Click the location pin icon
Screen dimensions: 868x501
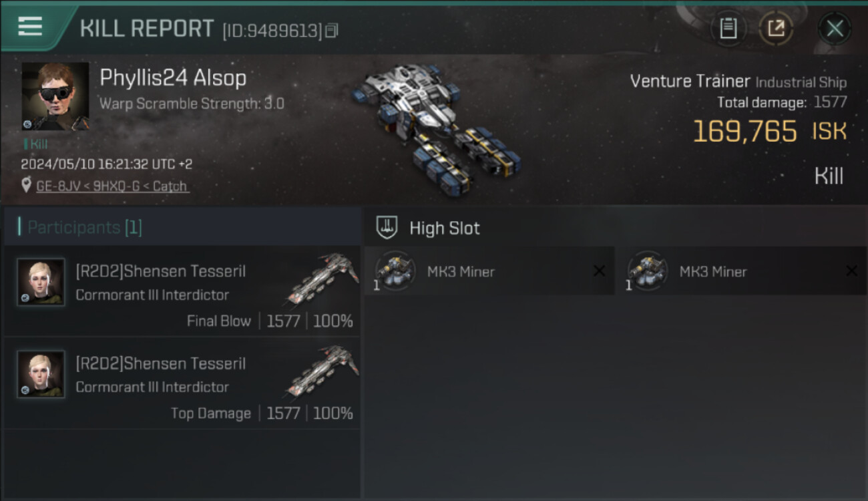click(x=26, y=185)
